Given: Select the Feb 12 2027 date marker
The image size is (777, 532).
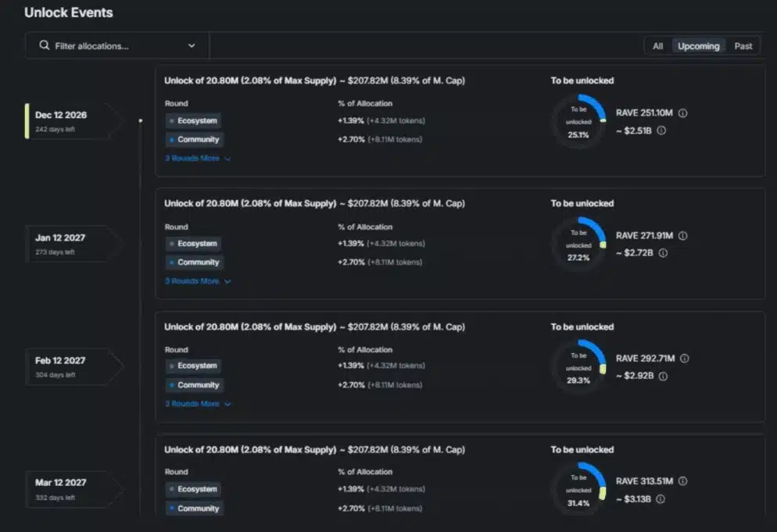Looking at the screenshot, I should coord(70,366).
